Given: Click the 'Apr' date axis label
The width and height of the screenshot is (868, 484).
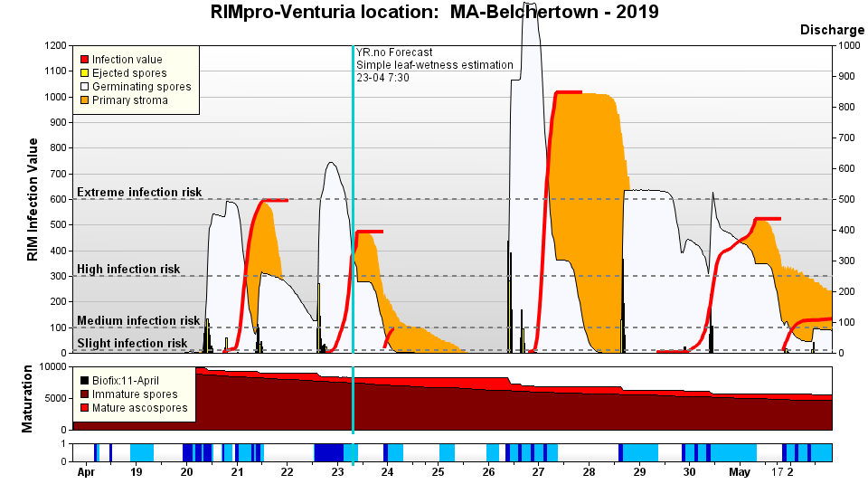Looking at the screenshot, I should 86,472.
